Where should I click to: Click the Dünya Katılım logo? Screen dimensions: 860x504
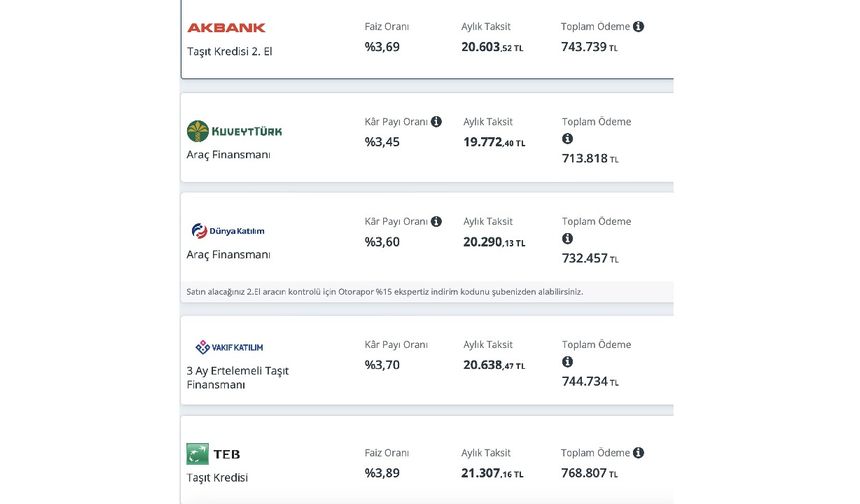pos(228,231)
